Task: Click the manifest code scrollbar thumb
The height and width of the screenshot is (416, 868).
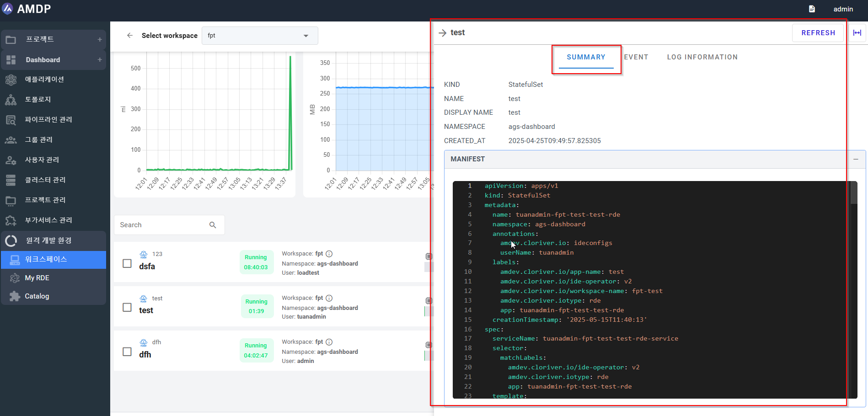Action: [x=854, y=192]
